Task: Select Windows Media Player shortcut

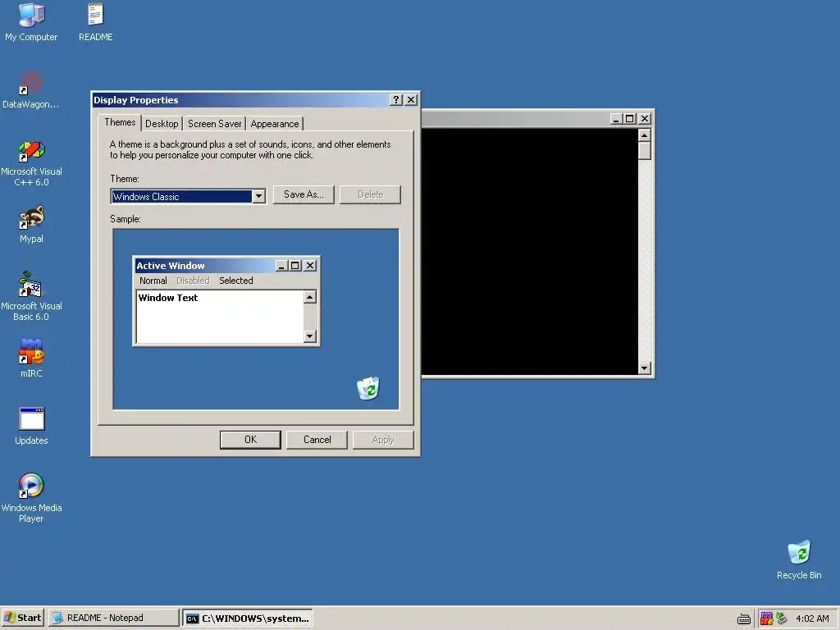Action: click(x=31, y=498)
